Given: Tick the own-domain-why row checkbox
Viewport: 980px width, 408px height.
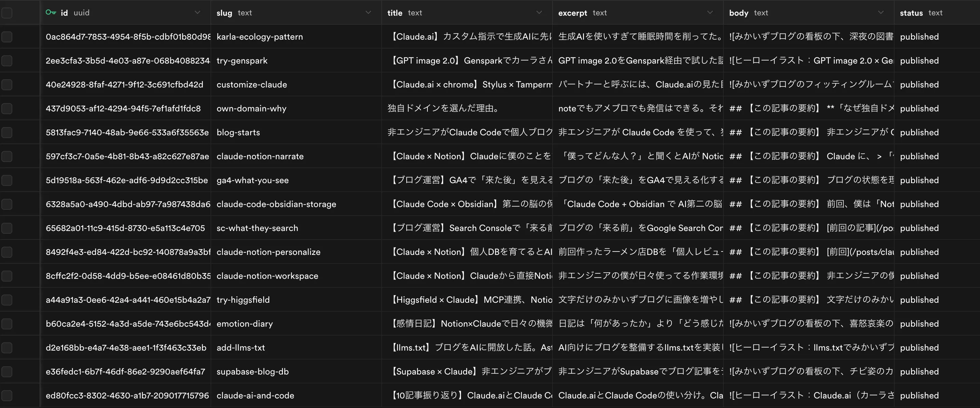Looking at the screenshot, I should pos(7,108).
